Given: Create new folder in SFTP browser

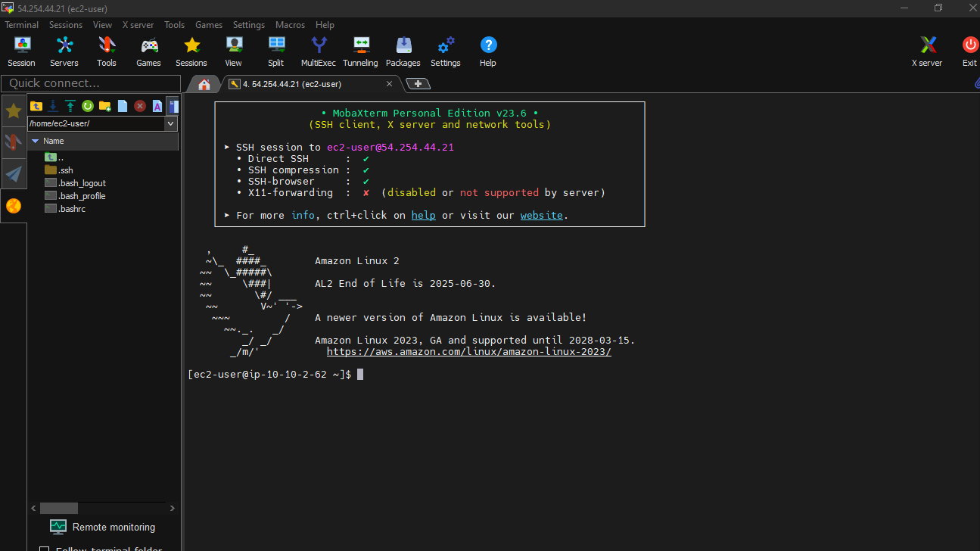Looking at the screenshot, I should tap(105, 106).
